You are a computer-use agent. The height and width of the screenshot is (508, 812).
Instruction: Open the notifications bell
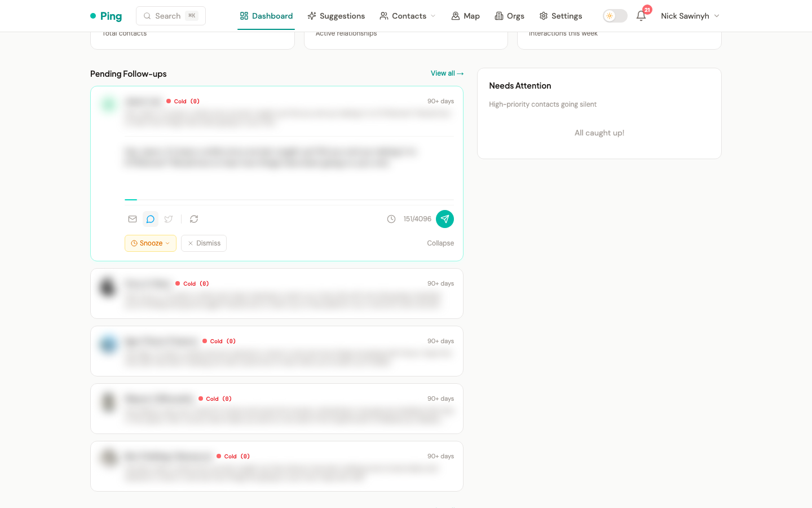[641, 16]
